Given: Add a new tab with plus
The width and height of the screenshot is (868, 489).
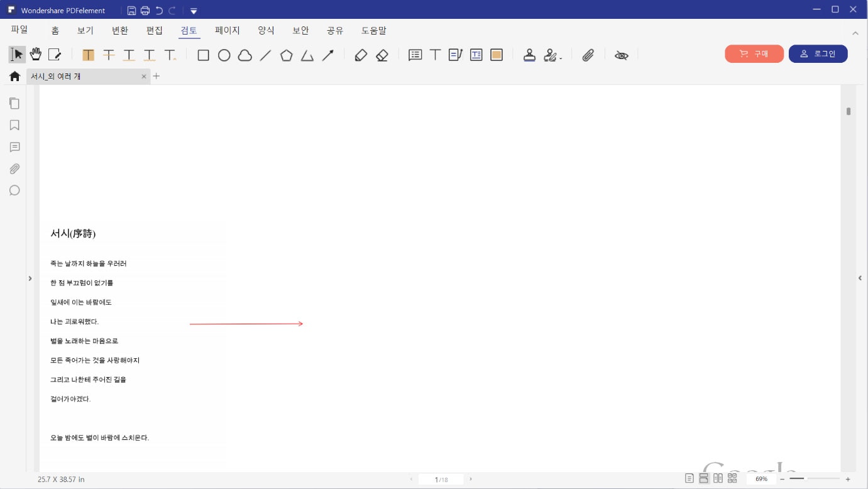Looking at the screenshot, I should click(157, 76).
